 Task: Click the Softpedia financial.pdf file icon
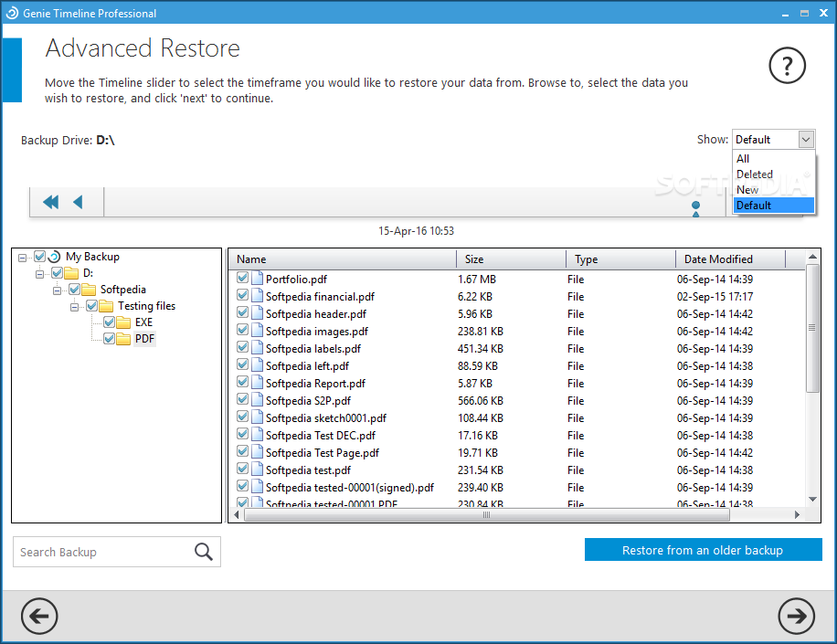pos(257,296)
